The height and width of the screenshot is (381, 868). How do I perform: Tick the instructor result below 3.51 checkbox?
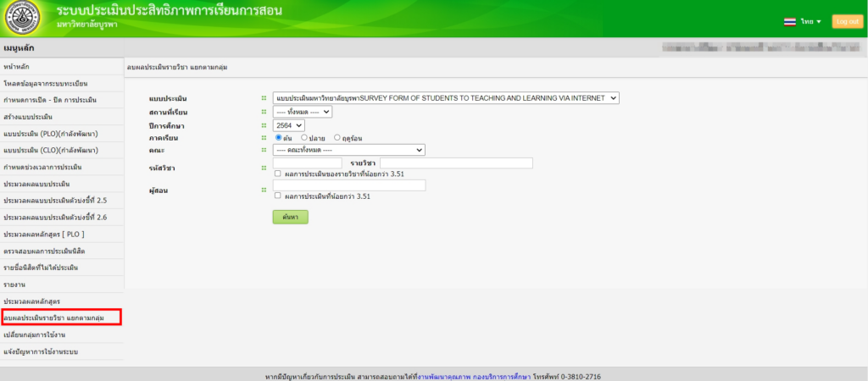(278, 196)
